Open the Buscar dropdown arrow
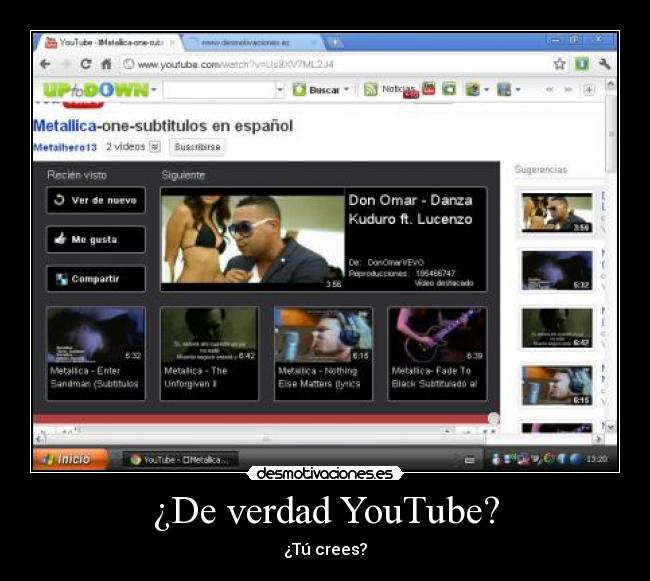The image size is (650, 581). (347, 90)
